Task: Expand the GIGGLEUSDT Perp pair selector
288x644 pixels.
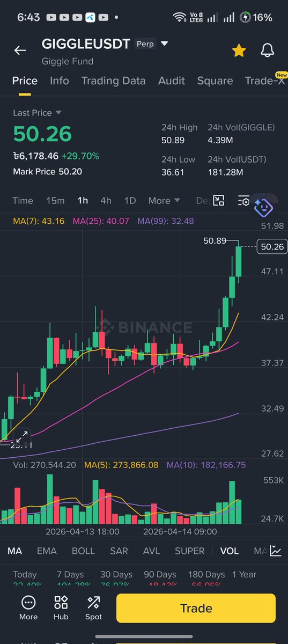Action: (x=164, y=43)
